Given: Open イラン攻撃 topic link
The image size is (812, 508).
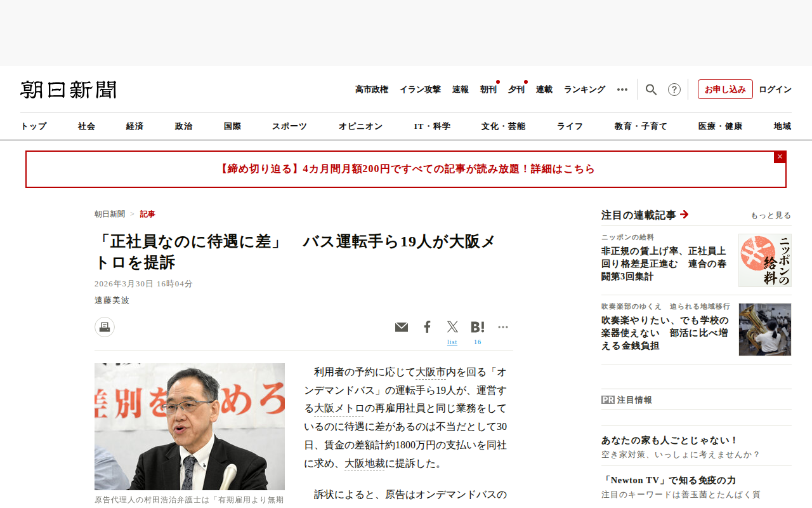Looking at the screenshot, I should [x=420, y=90].
